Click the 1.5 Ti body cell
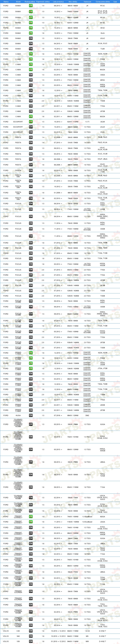This screenshot has width=120, height=644. pyautogui.click(x=87, y=122)
